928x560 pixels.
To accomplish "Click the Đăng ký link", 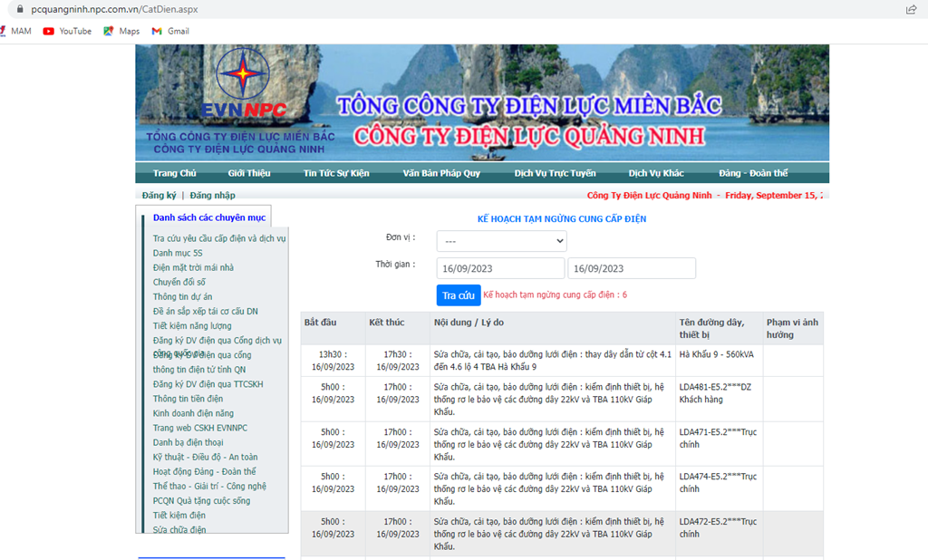I will coord(159,195).
